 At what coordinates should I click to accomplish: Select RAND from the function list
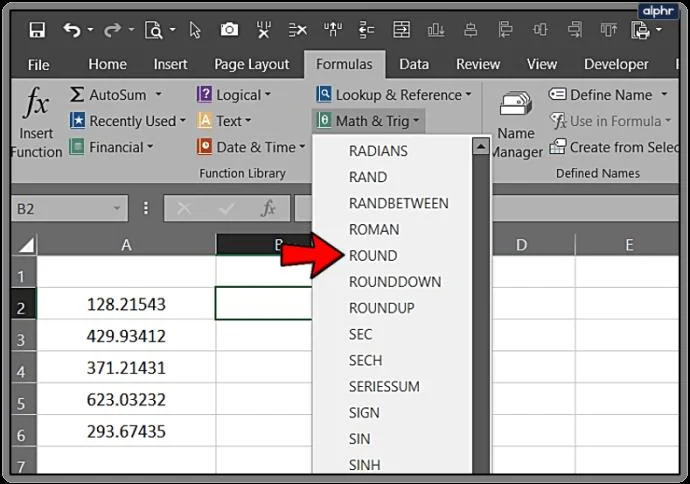393,177
